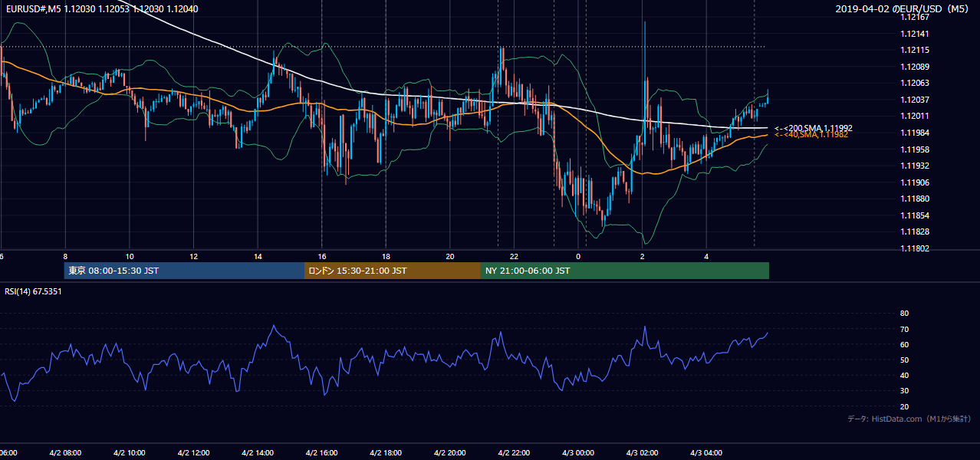Click the RSI axis value 40
The width and height of the screenshot is (980, 460).
(904, 375)
